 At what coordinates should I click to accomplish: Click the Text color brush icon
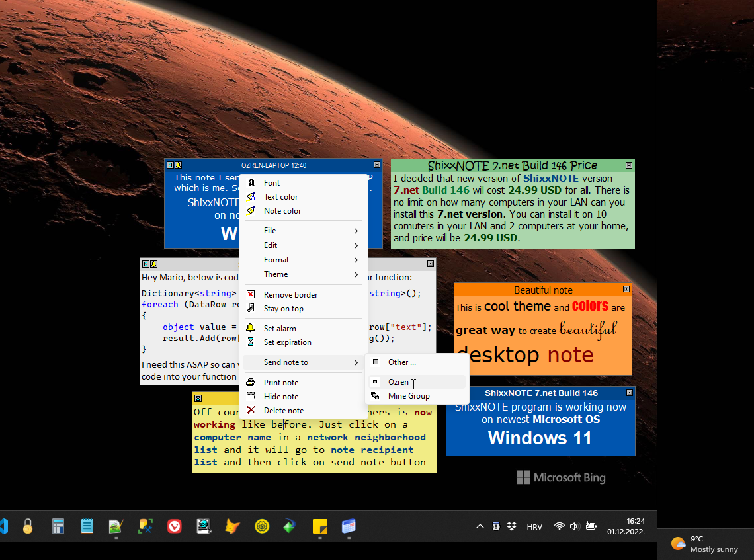pyautogui.click(x=251, y=196)
